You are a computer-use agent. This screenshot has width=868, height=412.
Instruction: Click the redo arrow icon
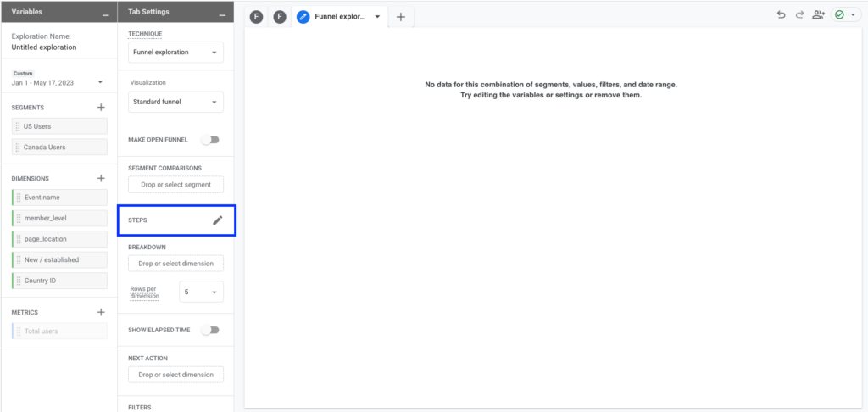[798, 15]
